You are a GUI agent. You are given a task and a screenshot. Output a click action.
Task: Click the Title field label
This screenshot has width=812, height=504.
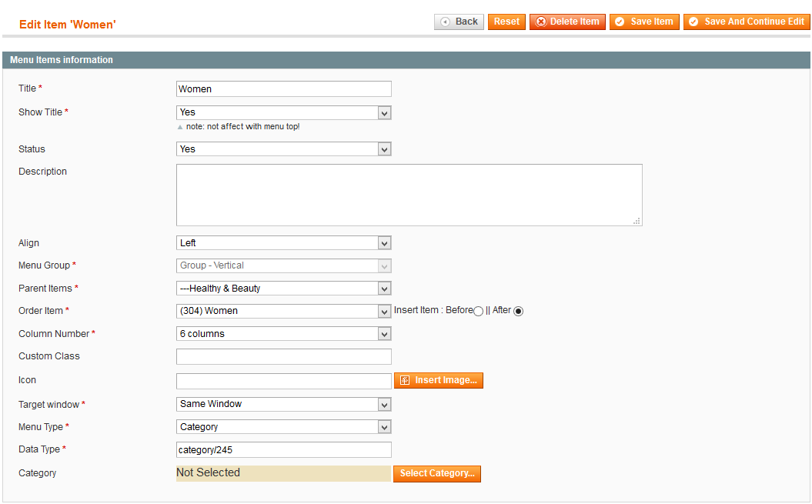pyautogui.click(x=28, y=88)
